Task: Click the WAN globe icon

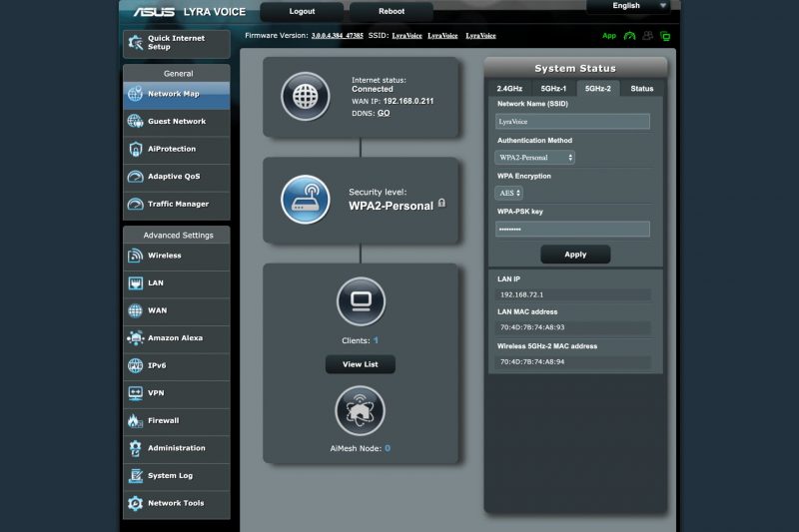Action: click(x=136, y=310)
